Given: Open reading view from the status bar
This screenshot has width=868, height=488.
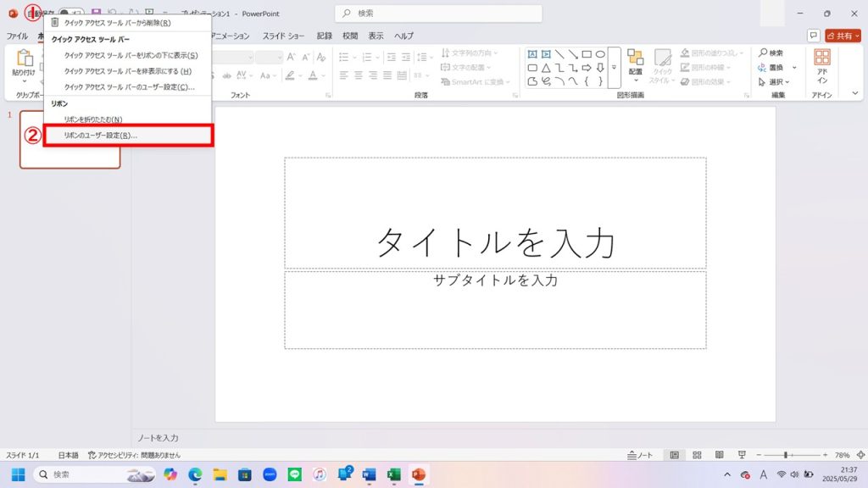Looking at the screenshot, I should tap(719, 455).
